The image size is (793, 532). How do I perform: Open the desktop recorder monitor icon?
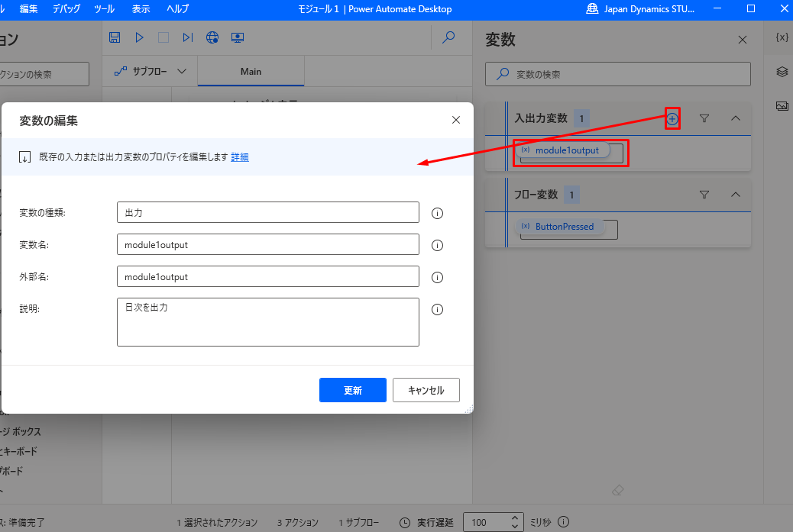(238, 37)
